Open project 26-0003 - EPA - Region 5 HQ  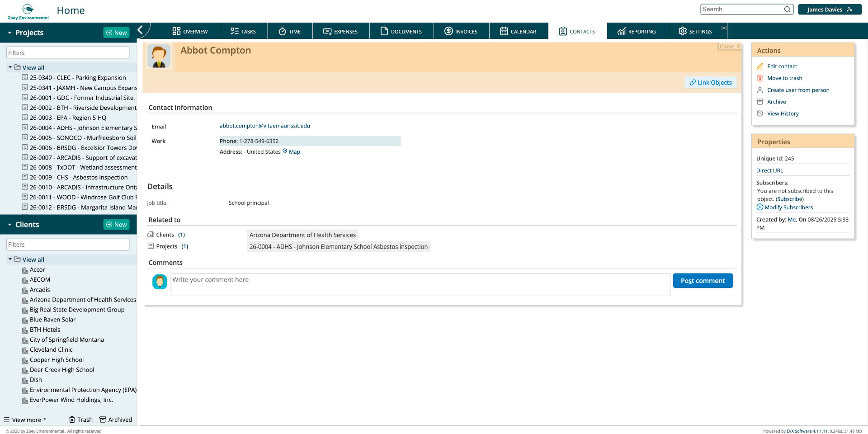click(68, 118)
